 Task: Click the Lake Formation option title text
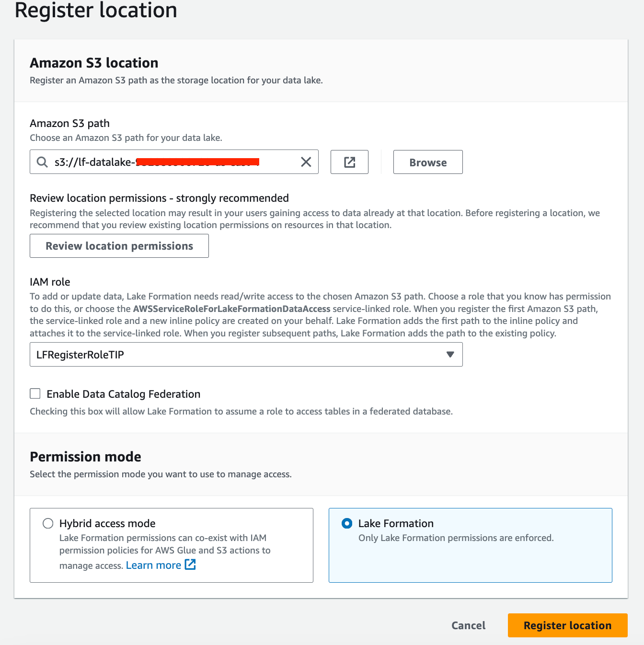396,523
